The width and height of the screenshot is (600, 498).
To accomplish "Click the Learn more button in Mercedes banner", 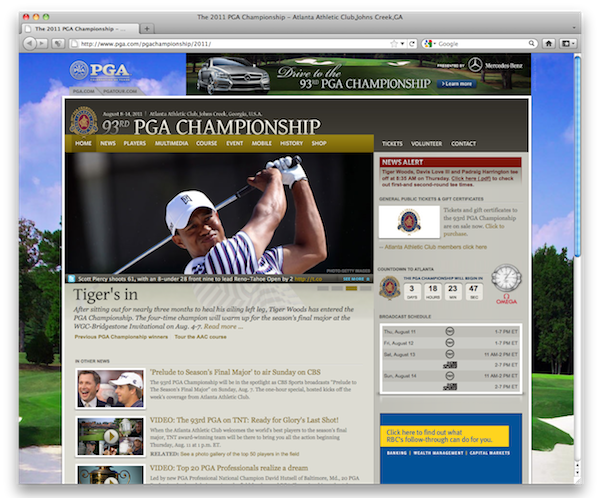I will pos(457,84).
